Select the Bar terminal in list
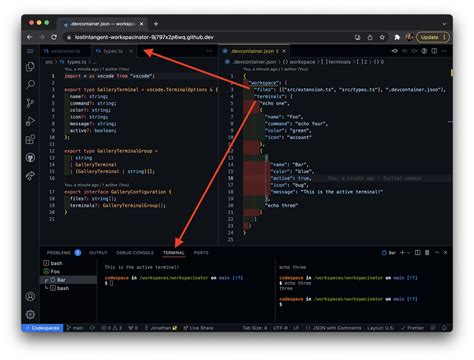 (68, 280)
